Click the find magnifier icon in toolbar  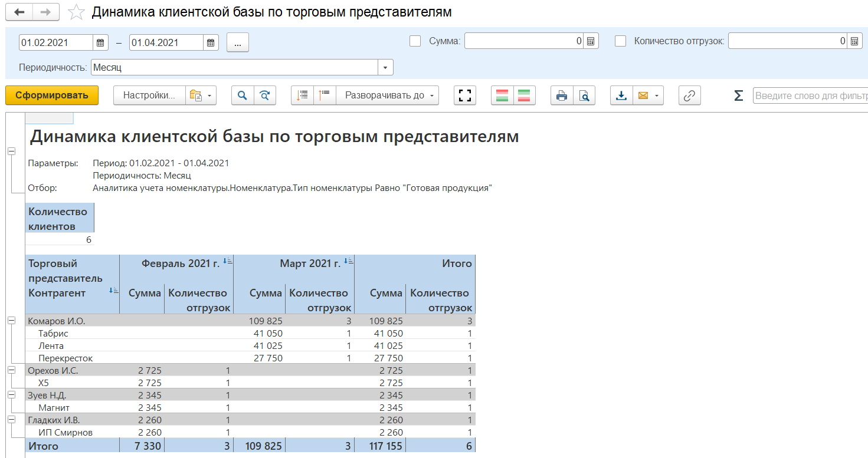[242, 95]
